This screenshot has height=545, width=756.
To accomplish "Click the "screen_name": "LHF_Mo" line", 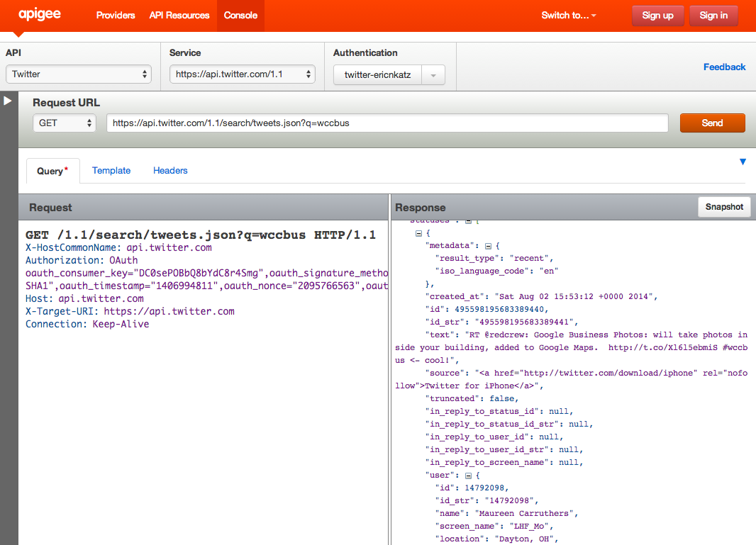I will [494, 526].
